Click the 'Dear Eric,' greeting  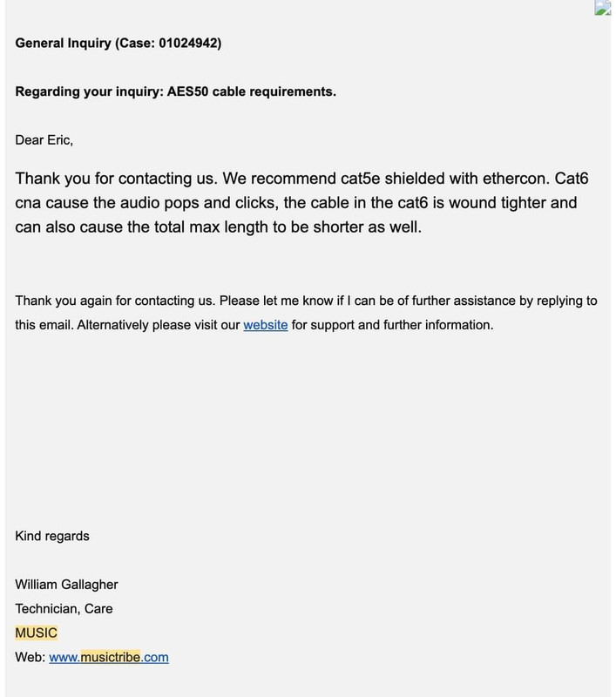44,140
